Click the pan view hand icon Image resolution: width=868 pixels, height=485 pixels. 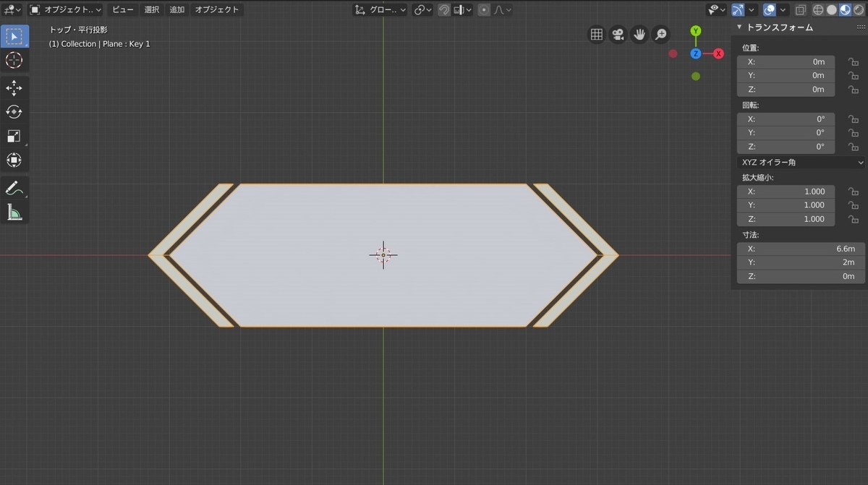(639, 34)
